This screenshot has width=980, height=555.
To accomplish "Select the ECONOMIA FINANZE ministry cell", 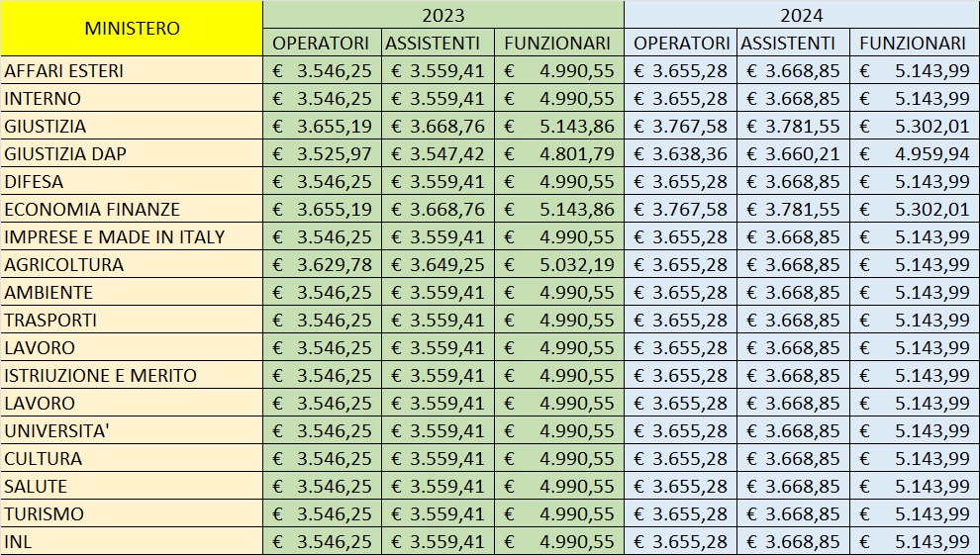I will (132, 209).
